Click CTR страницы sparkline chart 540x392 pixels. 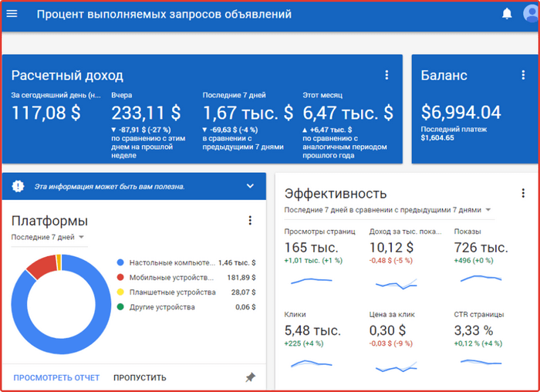click(x=481, y=362)
